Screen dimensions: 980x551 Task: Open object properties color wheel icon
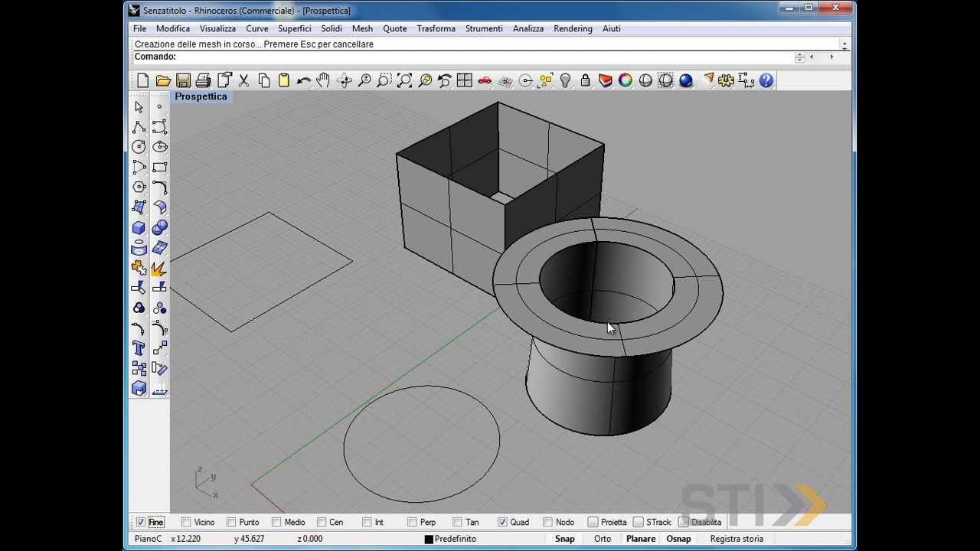(626, 80)
